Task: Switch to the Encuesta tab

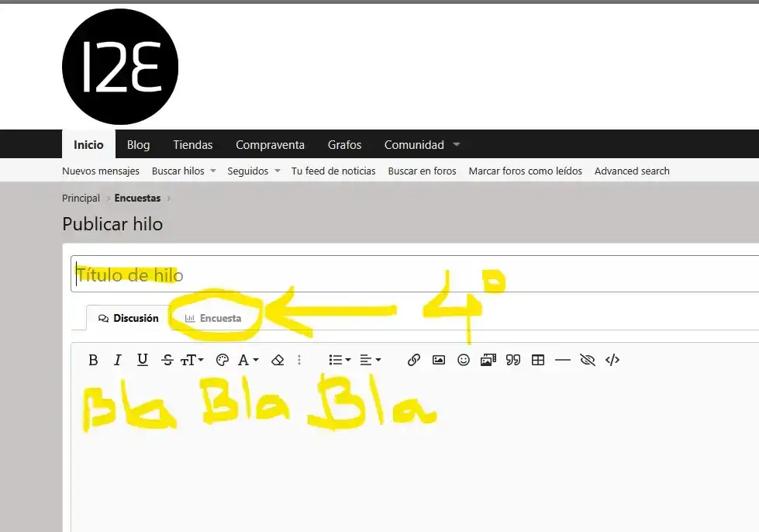Action: 213,318
